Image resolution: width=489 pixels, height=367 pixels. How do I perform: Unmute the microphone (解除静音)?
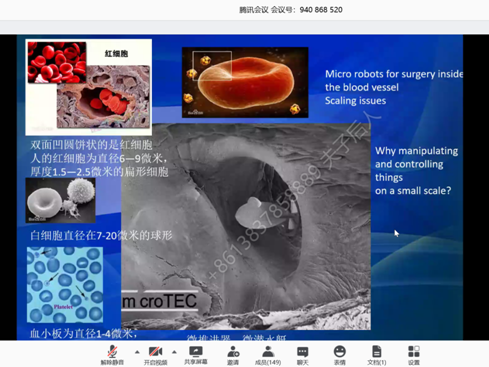point(112,355)
